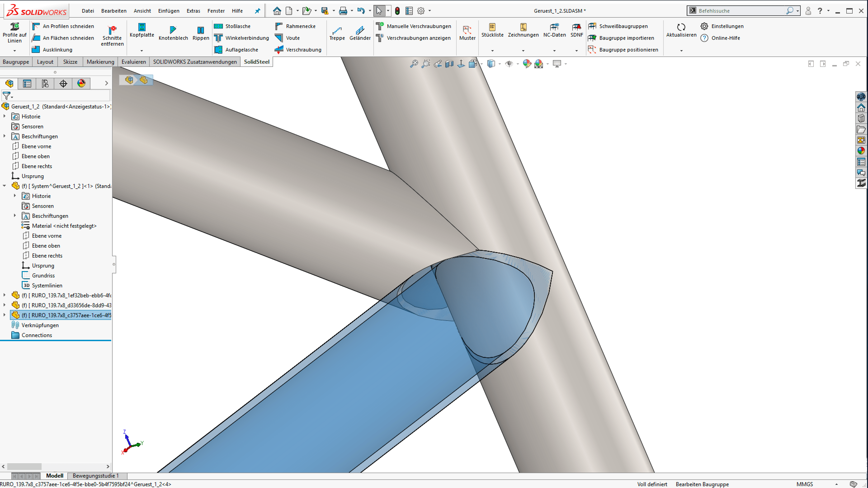The height and width of the screenshot is (488, 868).
Task: Open the Home icon in task pane
Action: pyautogui.click(x=861, y=108)
